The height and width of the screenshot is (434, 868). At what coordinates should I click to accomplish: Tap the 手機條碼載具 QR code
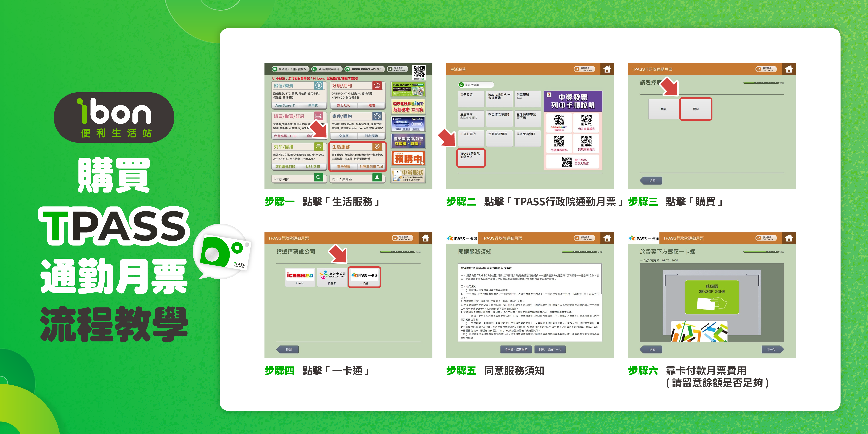coord(559,141)
